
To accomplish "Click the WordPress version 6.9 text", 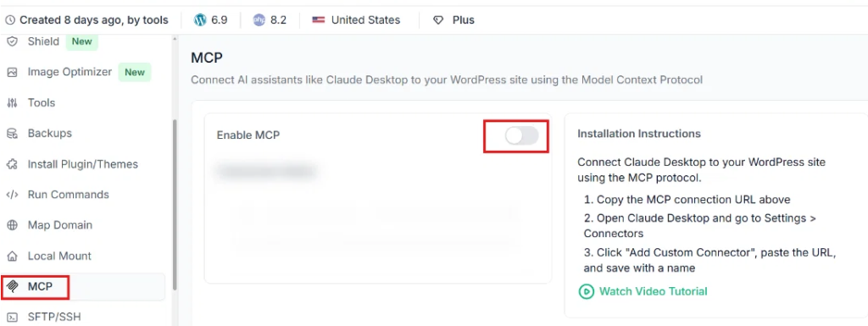I will (220, 19).
